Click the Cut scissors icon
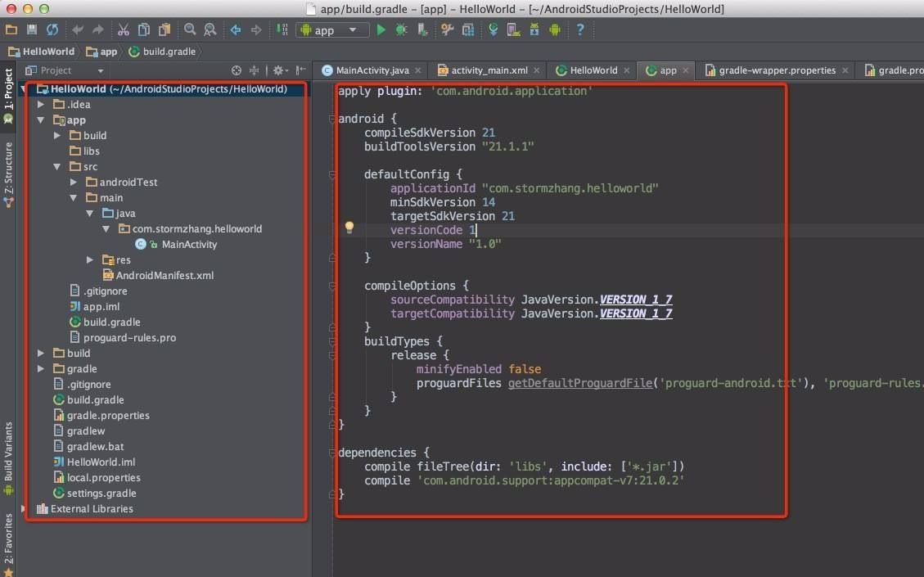The height and width of the screenshot is (577, 924). point(123,29)
